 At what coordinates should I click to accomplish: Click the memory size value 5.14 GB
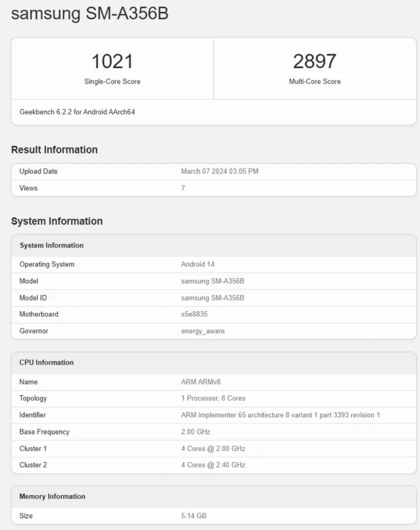pyautogui.click(x=194, y=516)
